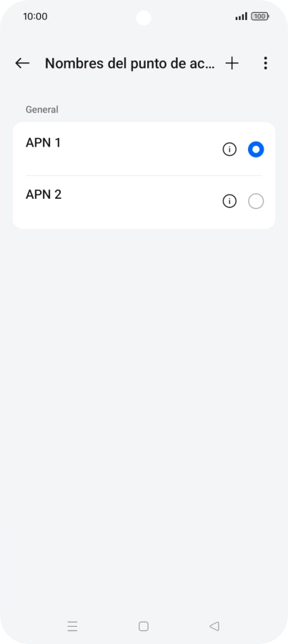The image size is (288, 644).
Task: Tap the triangle back navigation icon
Action: point(214,626)
